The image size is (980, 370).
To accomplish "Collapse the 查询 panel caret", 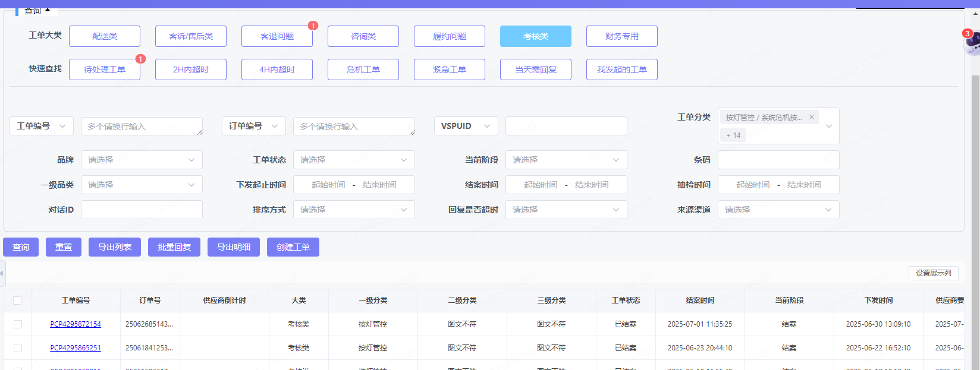I will (x=48, y=10).
